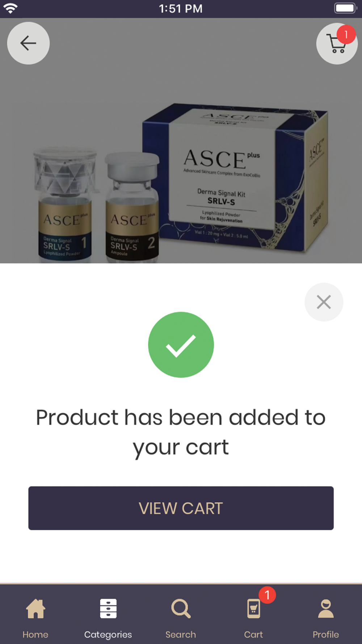
Task: Go back using the arrow button
Action: tap(28, 43)
